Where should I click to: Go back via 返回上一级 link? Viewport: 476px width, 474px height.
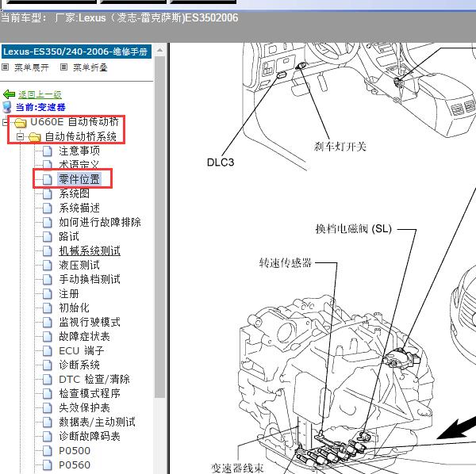coord(40,94)
